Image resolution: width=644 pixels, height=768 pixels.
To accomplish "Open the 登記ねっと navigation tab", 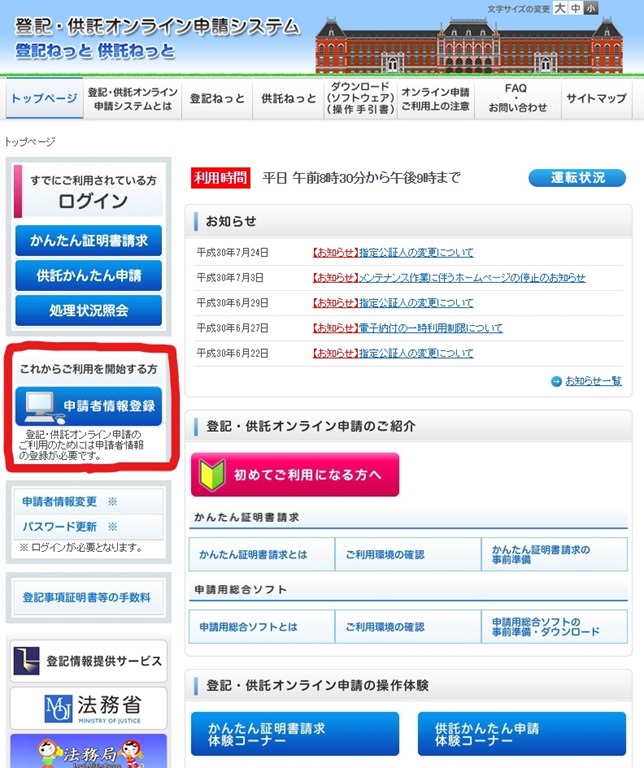I will point(217,99).
